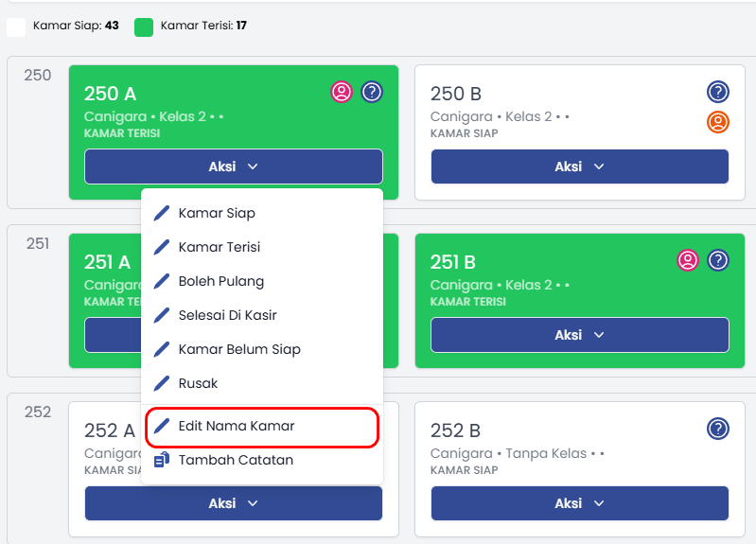
Task: Select Kamar Siap from the action menu
Action: coord(217,213)
